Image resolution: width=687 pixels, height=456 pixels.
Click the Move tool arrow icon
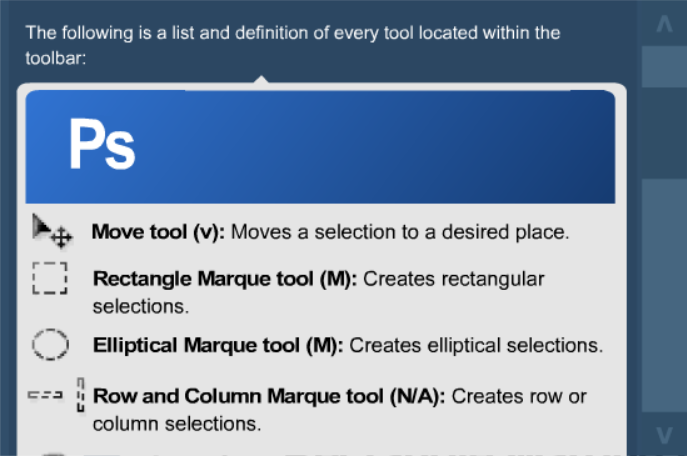50,230
